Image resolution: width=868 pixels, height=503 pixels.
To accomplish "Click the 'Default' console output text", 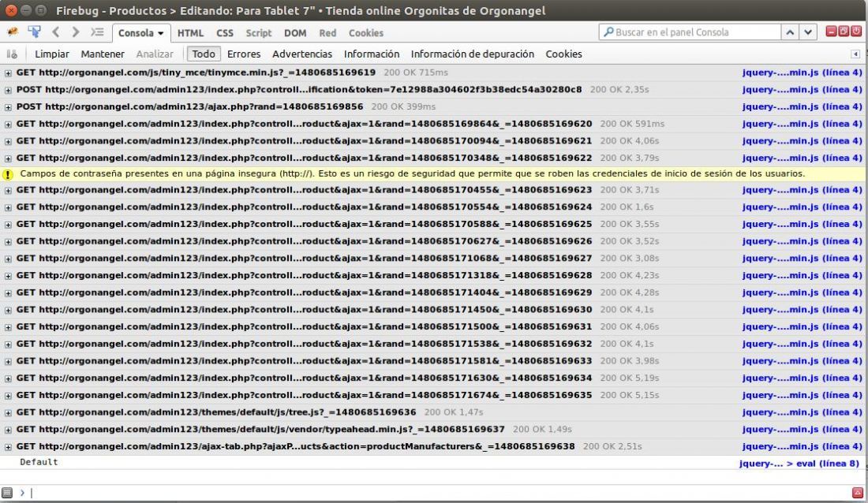I will click(x=39, y=462).
